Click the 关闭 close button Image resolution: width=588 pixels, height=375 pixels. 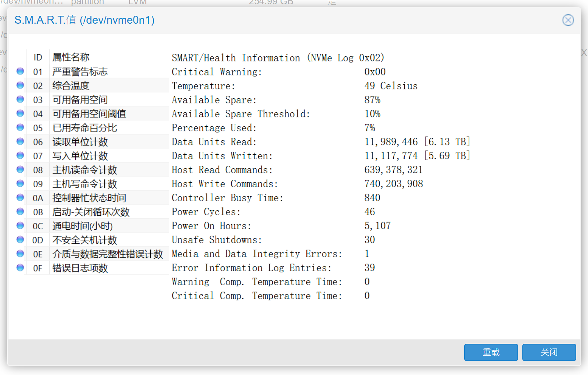[549, 352]
